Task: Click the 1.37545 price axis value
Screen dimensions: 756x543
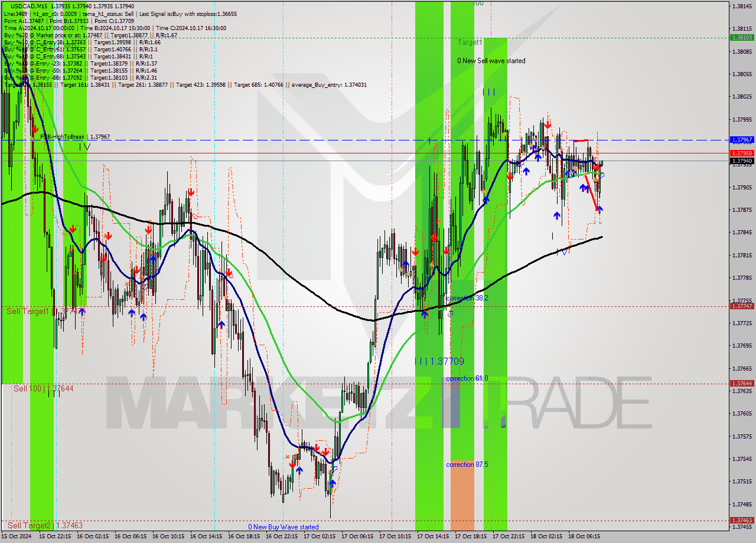Action: [742, 459]
